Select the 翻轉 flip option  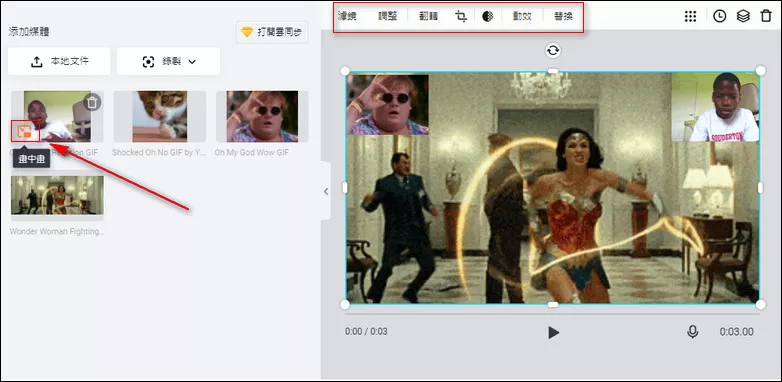428,16
